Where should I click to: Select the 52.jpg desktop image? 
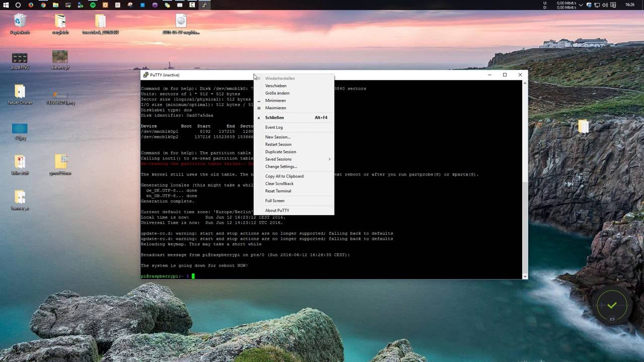coord(20,132)
